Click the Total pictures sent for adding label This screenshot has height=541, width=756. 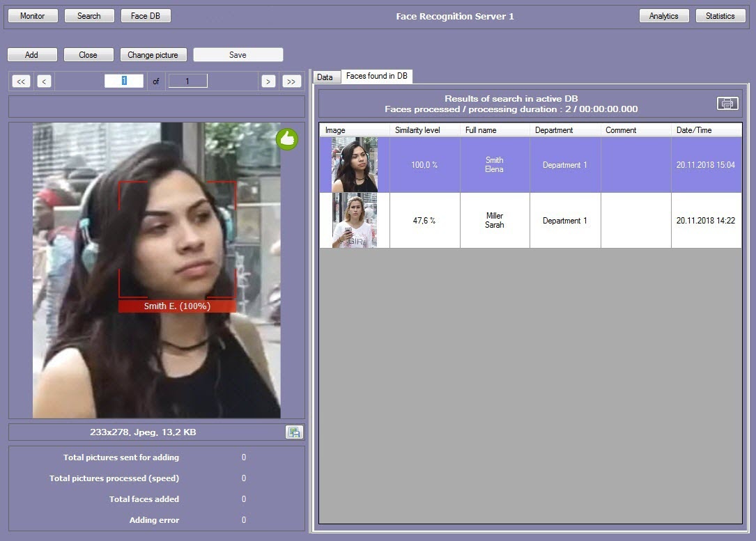click(x=121, y=457)
